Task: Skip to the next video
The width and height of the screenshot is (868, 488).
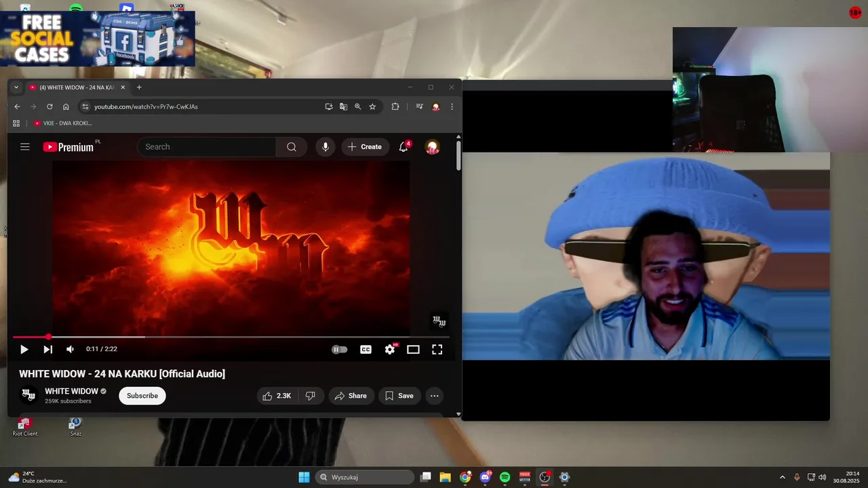Action: tap(47, 349)
